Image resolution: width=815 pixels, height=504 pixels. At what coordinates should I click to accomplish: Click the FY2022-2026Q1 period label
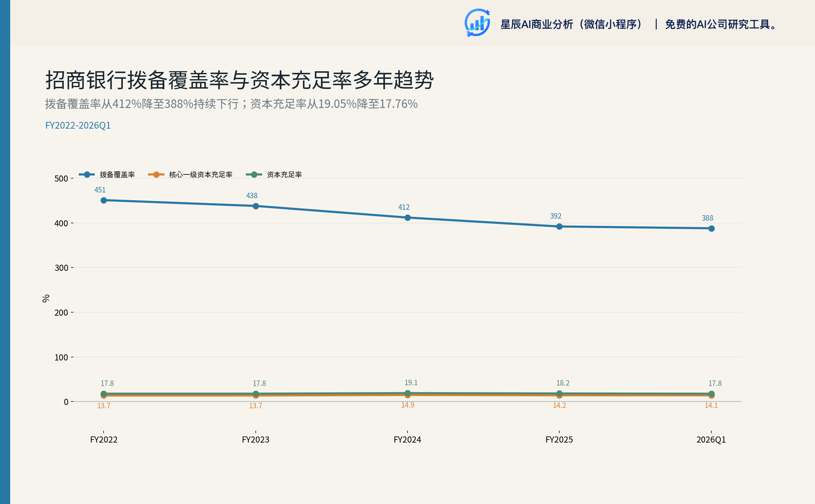tap(78, 125)
